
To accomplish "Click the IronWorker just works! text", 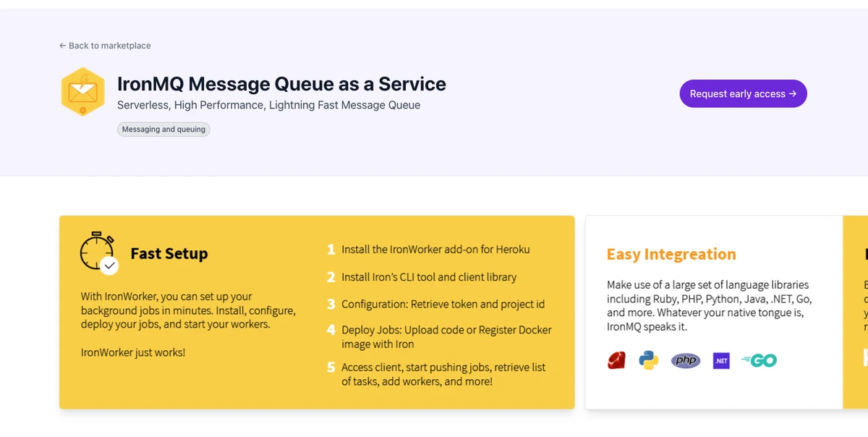I will point(133,352).
